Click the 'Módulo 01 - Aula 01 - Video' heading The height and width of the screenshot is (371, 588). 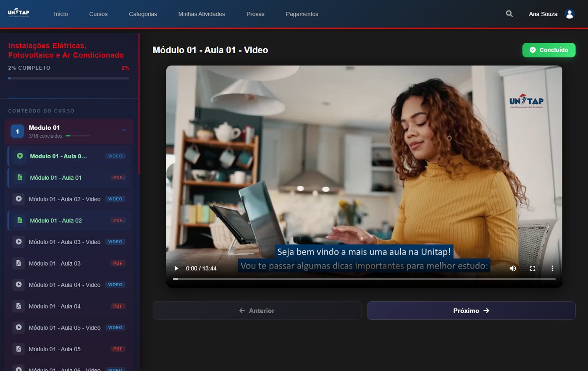pyautogui.click(x=210, y=50)
